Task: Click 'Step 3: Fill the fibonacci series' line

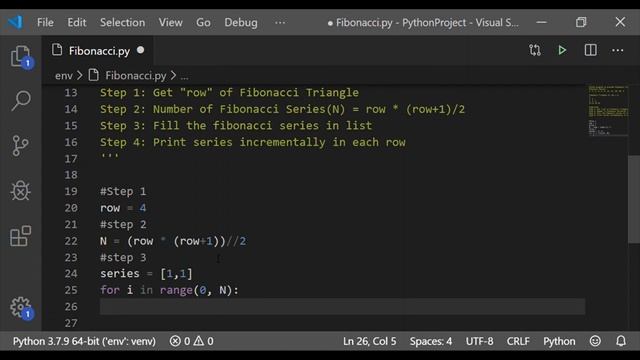Action: pos(236,125)
